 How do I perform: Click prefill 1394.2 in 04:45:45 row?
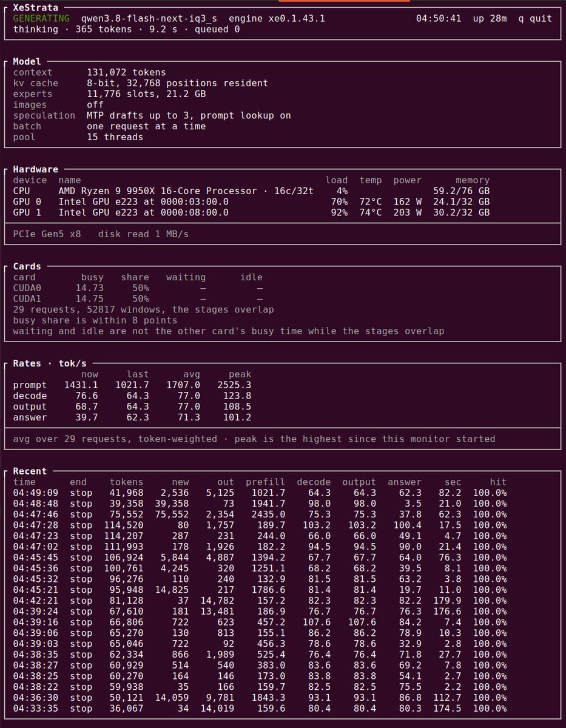click(268, 558)
